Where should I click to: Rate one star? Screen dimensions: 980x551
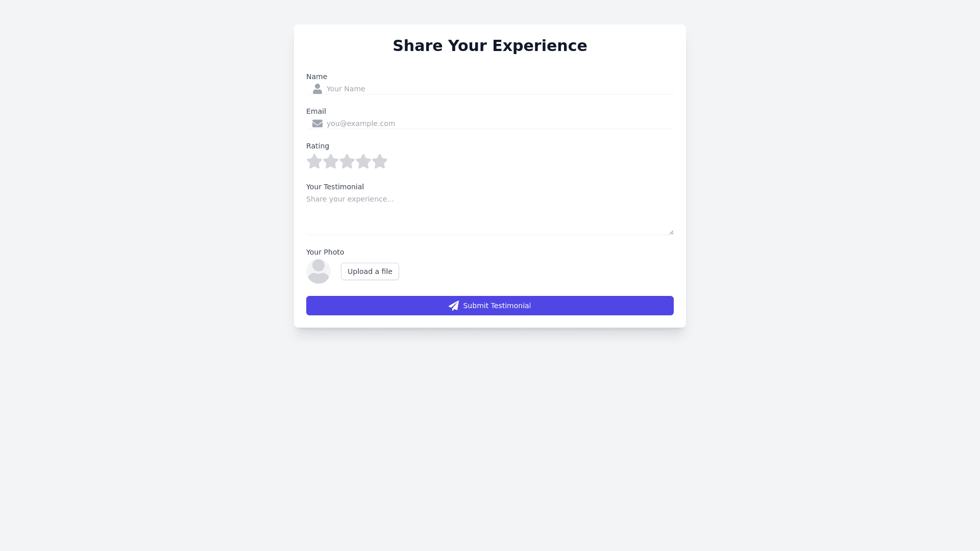point(314,162)
